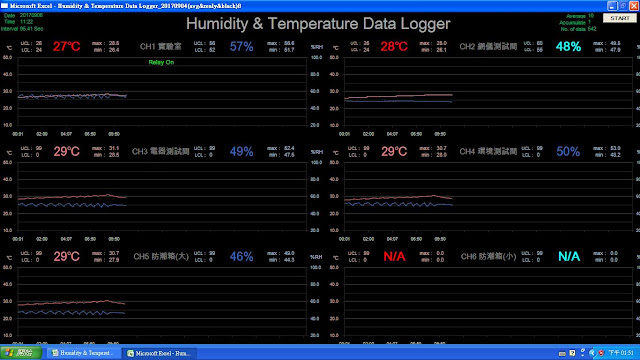This screenshot has height=360, width=640.
Task: Switch to the 'Microsoft Excel - Hum...' taskbar item
Action: 159,353
